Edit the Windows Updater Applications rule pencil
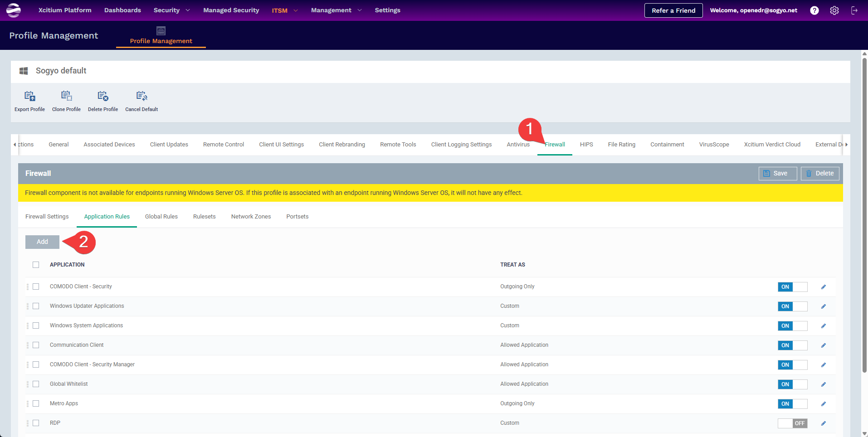Image resolution: width=868 pixels, height=437 pixels. coord(824,306)
